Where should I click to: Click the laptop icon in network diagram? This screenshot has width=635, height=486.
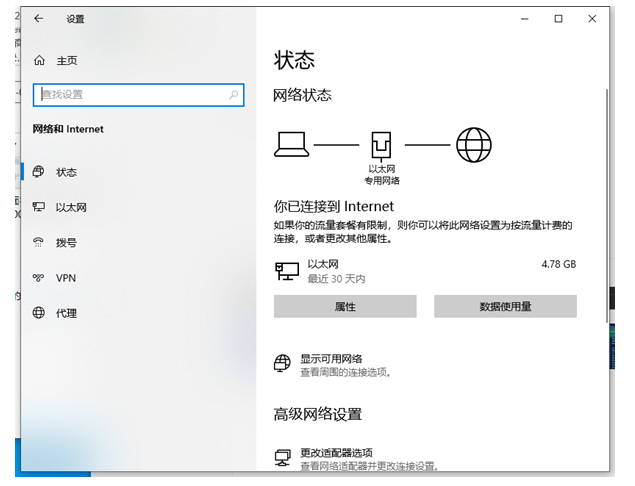pos(292,144)
